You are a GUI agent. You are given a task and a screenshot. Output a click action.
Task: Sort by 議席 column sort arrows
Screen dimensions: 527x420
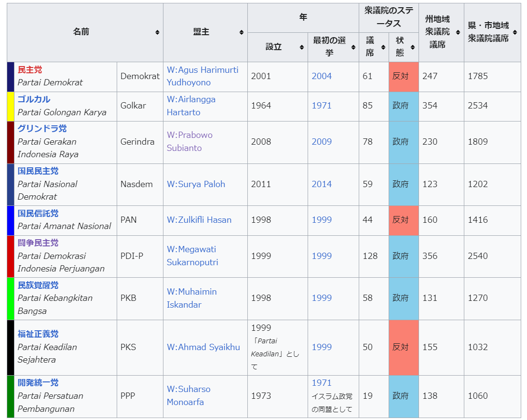[383, 47]
